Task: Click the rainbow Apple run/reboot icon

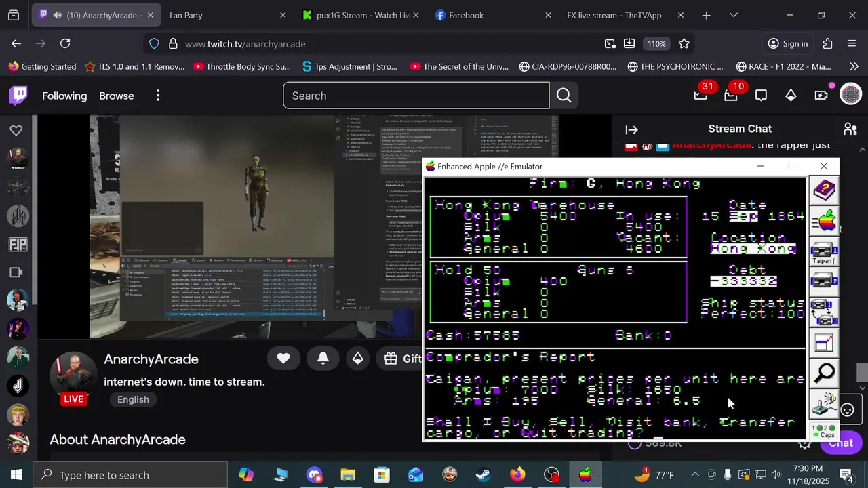Action: [825, 222]
